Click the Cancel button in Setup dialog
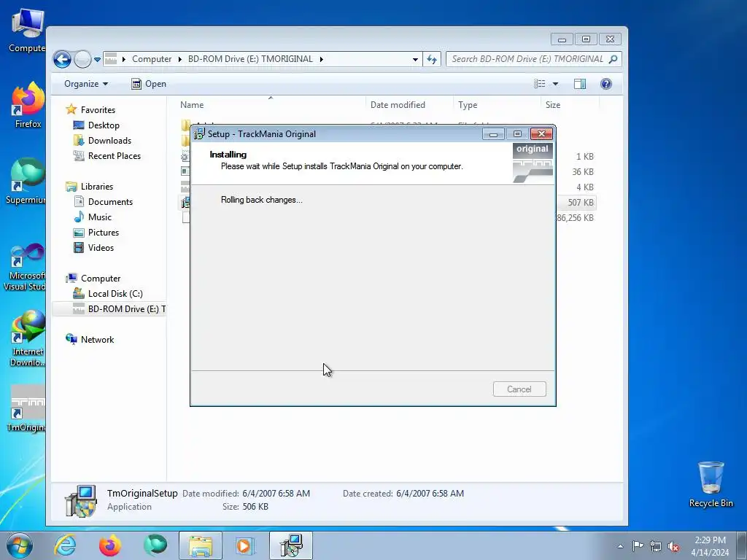 tap(519, 389)
